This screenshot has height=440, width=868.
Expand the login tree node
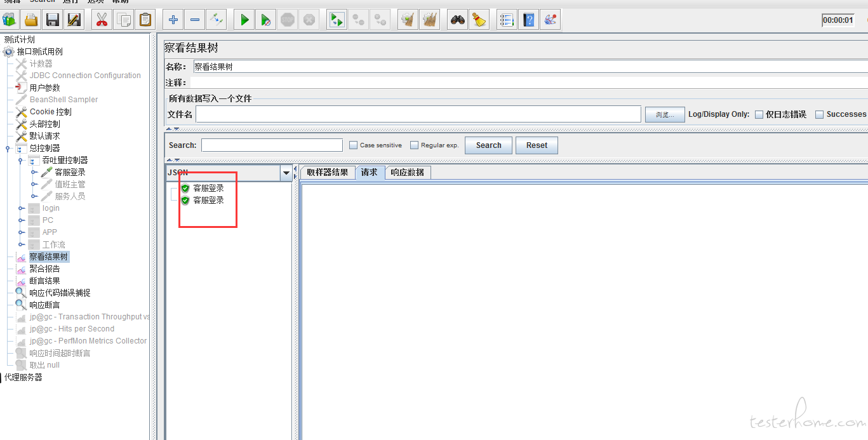tap(21, 208)
